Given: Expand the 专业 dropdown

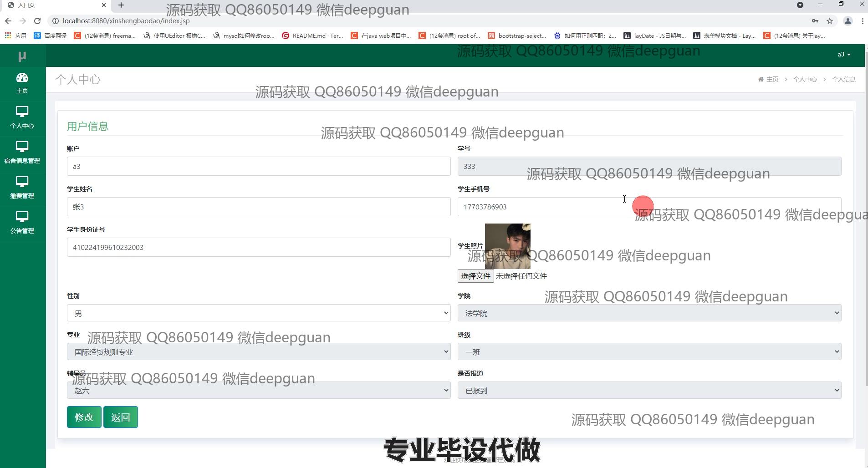Looking at the screenshot, I should point(259,352).
